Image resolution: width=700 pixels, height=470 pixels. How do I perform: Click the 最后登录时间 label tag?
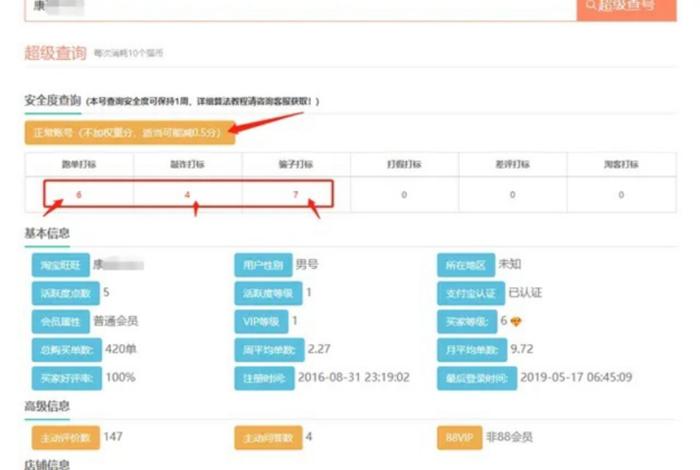click(477, 378)
